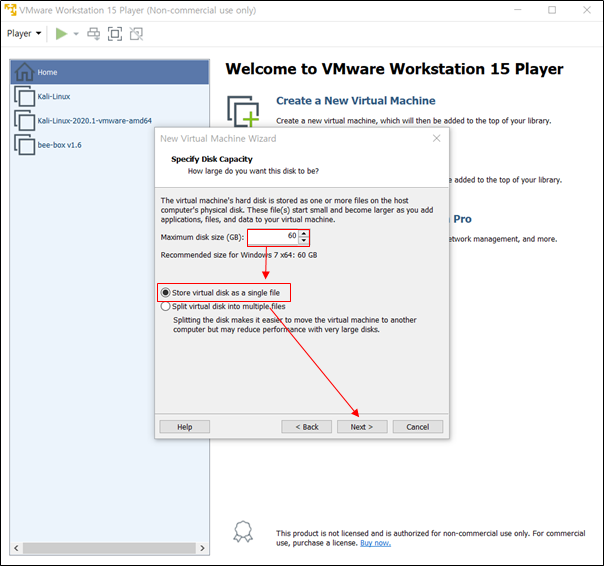Select Split virtual disk into multiple files
Image resolution: width=604 pixels, height=566 pixels.
[x=223, y=306]
